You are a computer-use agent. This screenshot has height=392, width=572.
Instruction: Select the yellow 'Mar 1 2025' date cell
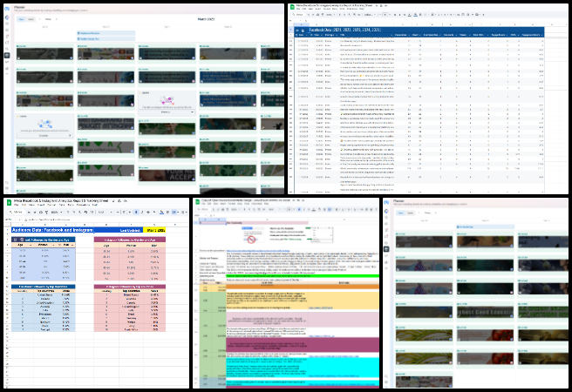click(154, 230)
